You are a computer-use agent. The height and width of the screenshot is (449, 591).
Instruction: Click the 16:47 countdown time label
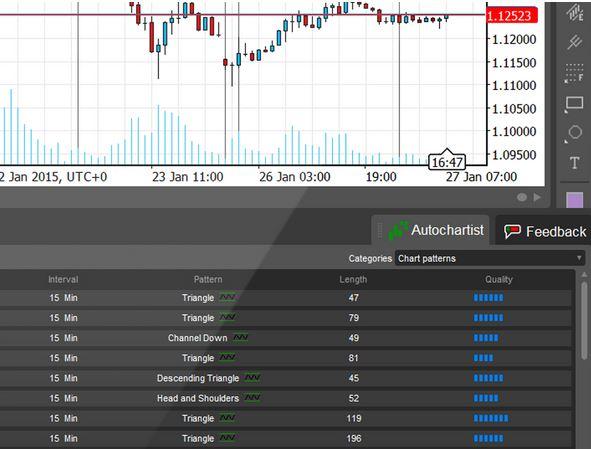tap(447, 162)
